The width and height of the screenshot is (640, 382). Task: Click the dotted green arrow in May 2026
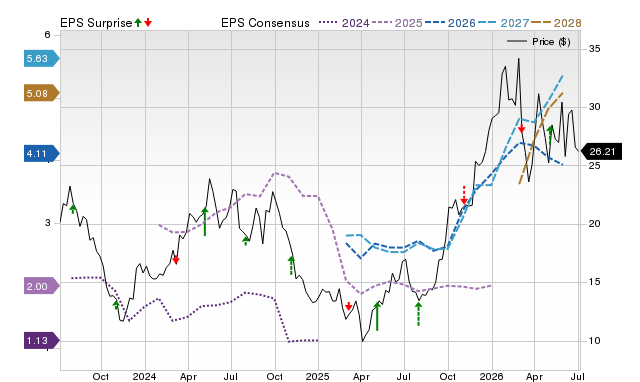tap(550, 135)
